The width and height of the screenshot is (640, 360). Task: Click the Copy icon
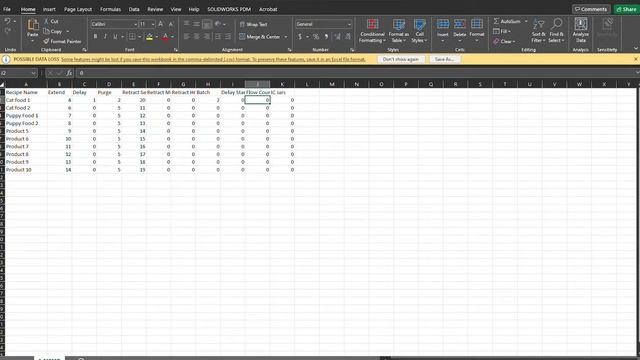[x=47, y=31]
